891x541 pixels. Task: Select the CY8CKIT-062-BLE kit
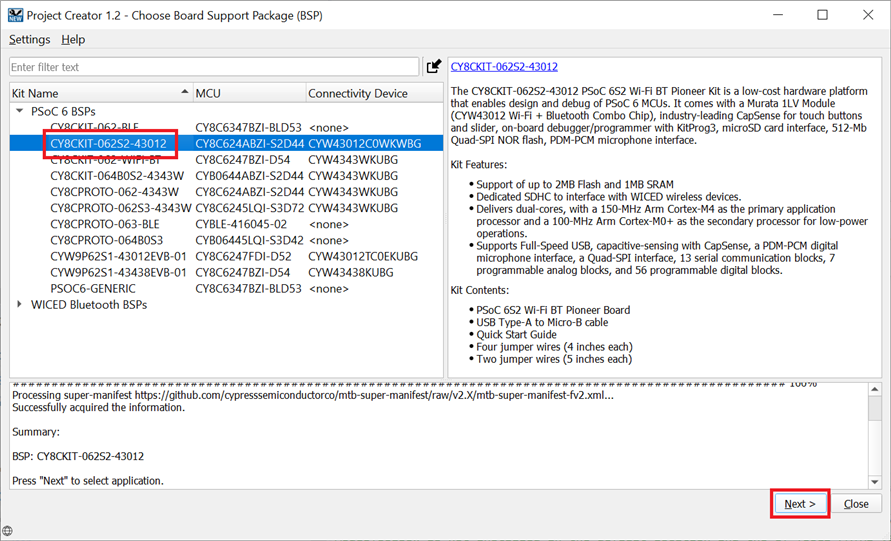(95, 128)
